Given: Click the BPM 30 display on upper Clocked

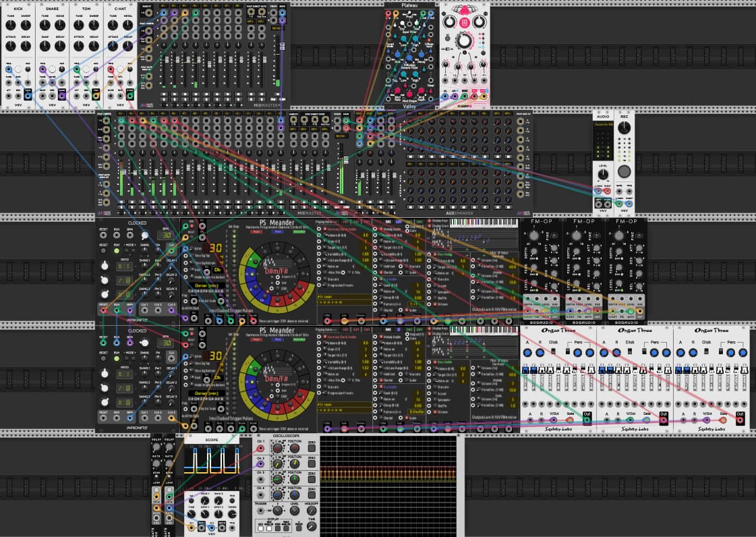Looking at the screenshot, I should pyautogui.click(x=167, y=235).
